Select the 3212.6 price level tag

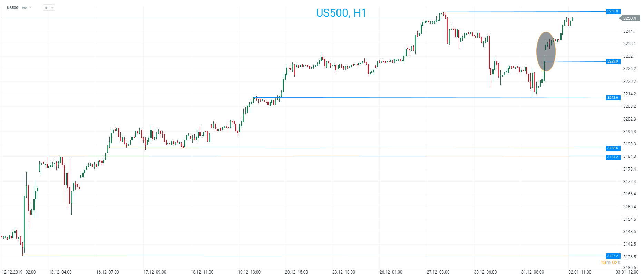click(x=613, y=98)
